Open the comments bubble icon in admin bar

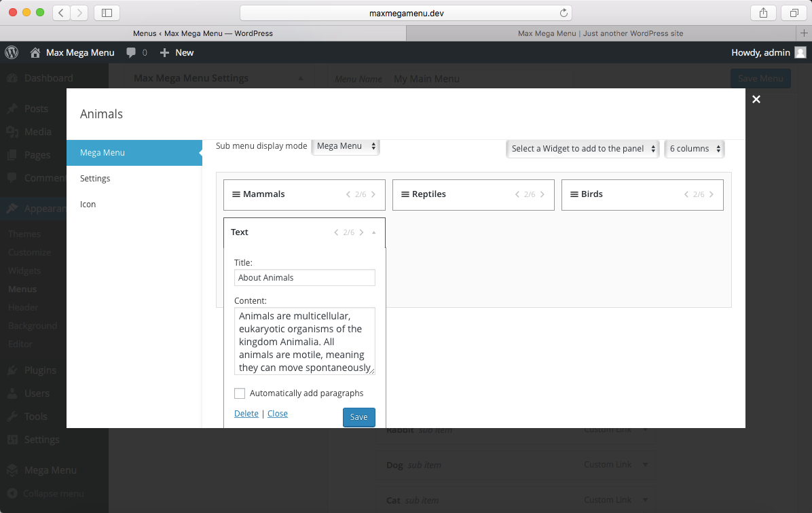click(131, 52)
